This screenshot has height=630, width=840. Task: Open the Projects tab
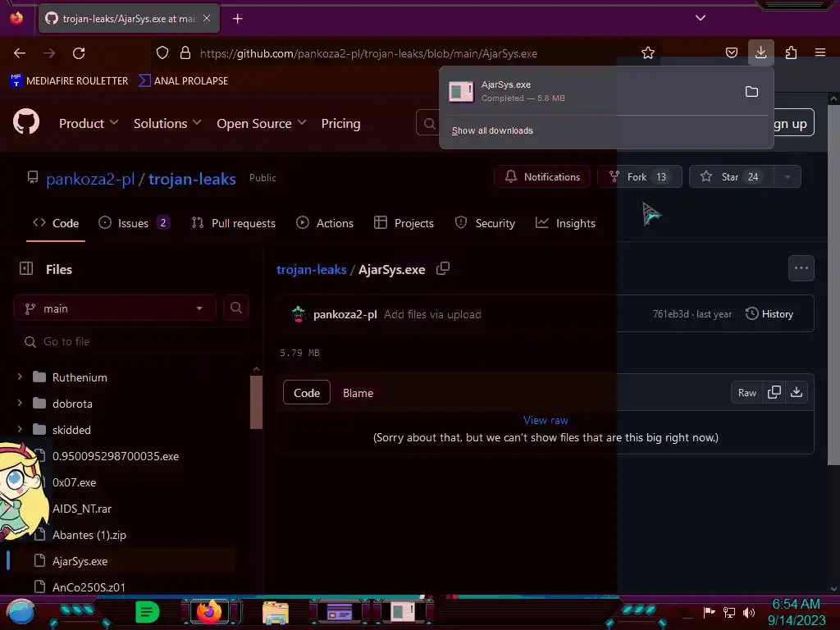[404, 223]
